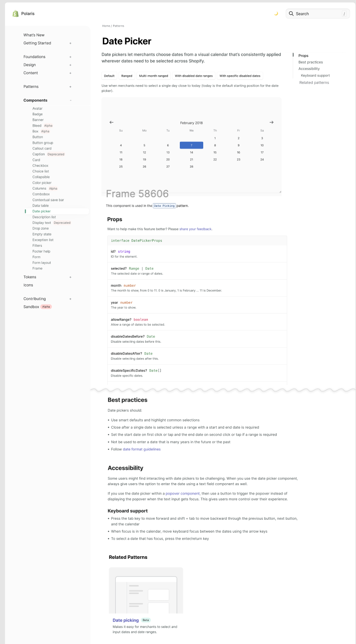
Task: Toggle dark mode using the moon icon
Action: (276, 14)
